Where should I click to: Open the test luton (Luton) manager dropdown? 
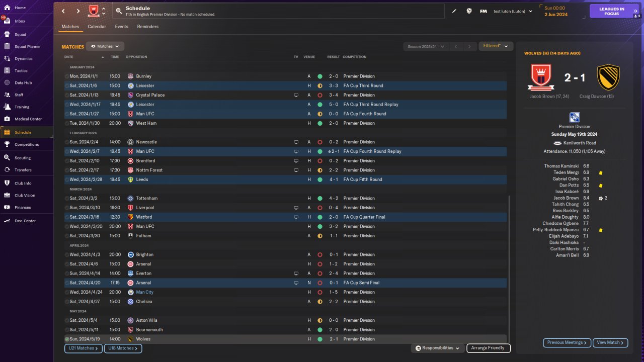pos(513,11)
